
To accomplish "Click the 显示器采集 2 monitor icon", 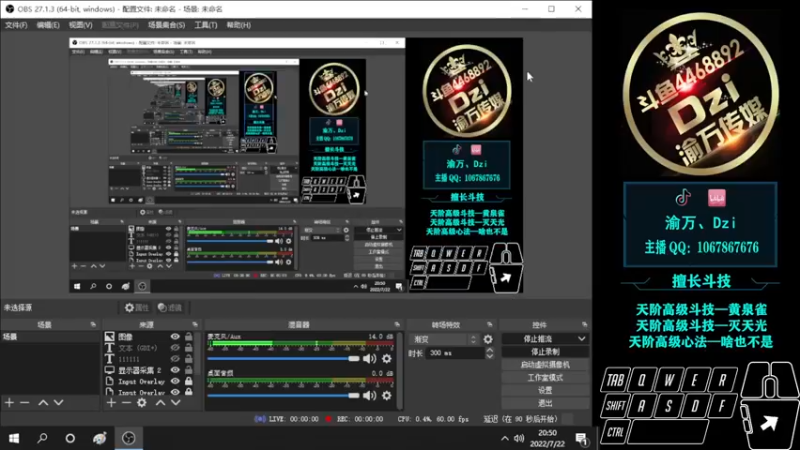I will pyautogui.click(x=110, y=370).
